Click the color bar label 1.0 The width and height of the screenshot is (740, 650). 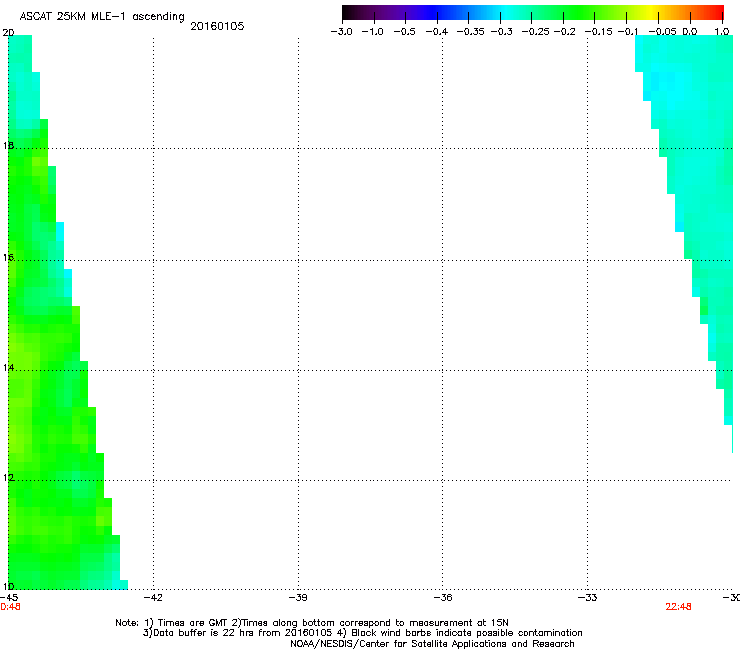tap(722, 32)
